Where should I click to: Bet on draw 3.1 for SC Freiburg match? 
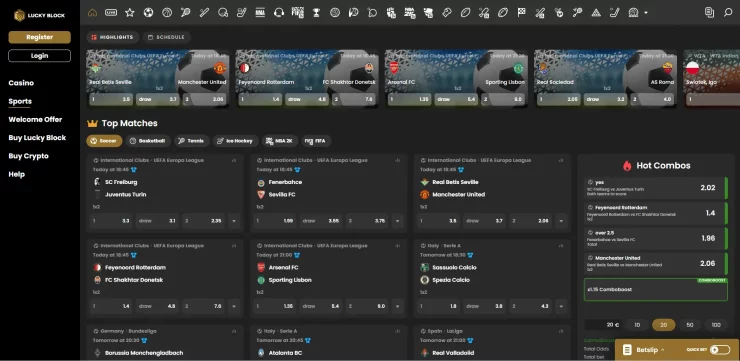(157, 221)
